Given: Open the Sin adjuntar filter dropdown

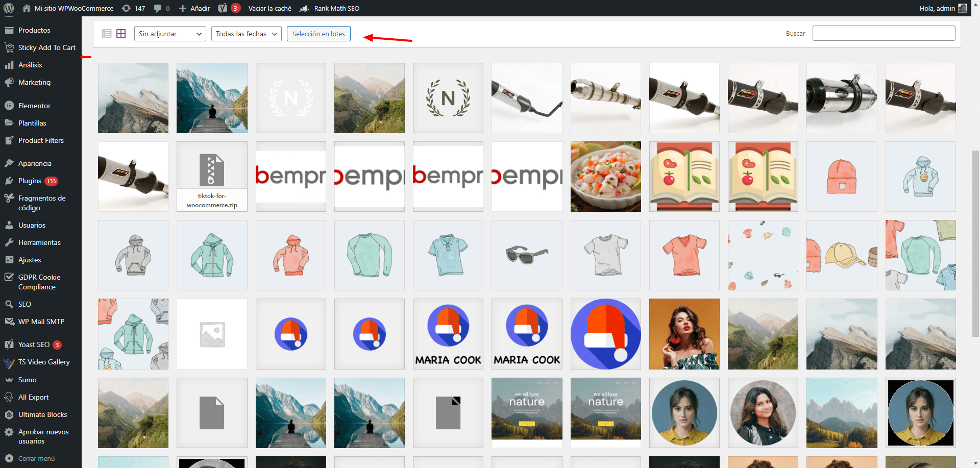Looking at the screenshot, I should 170,34.
